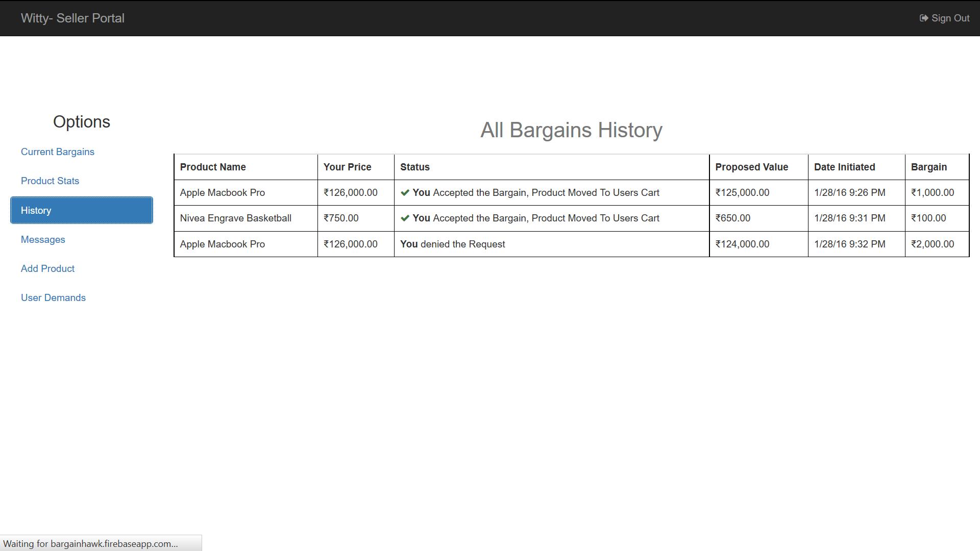Click the Product Name column header

pos(213,167)
